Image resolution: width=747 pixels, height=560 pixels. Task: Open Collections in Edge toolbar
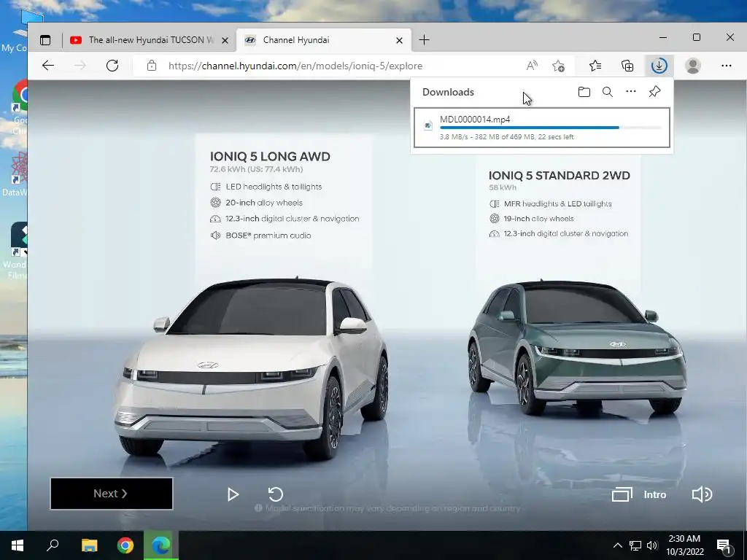627,66
